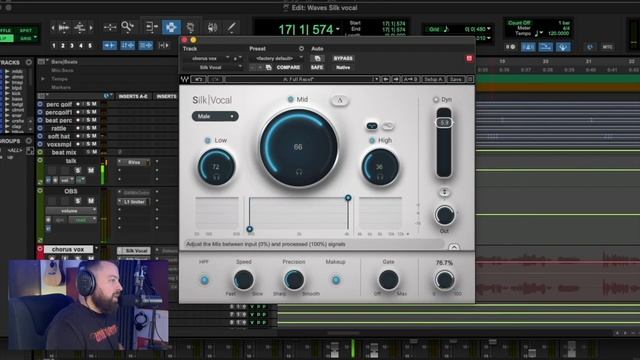Solo the perc golf track
Viewport: 640px width, 360px height.
coord(88,104)
